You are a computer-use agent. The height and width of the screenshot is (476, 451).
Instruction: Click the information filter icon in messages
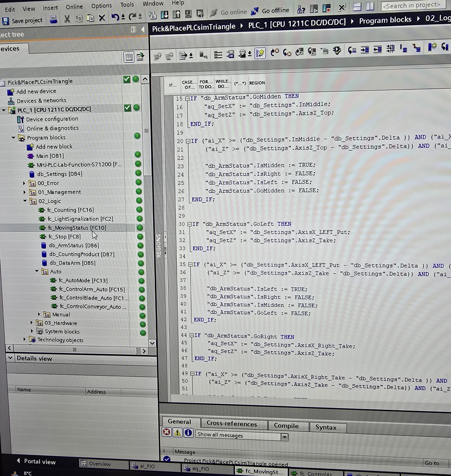(188, 433)
